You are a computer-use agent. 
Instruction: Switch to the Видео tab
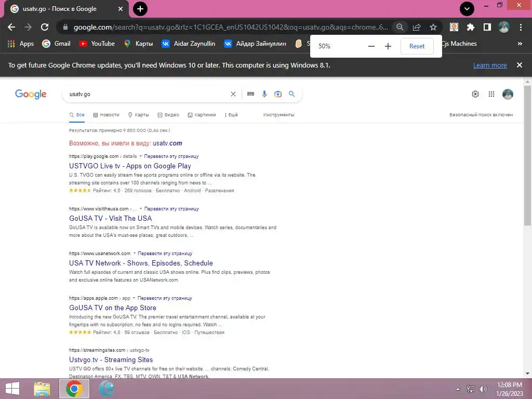click(x=168, y=115)
